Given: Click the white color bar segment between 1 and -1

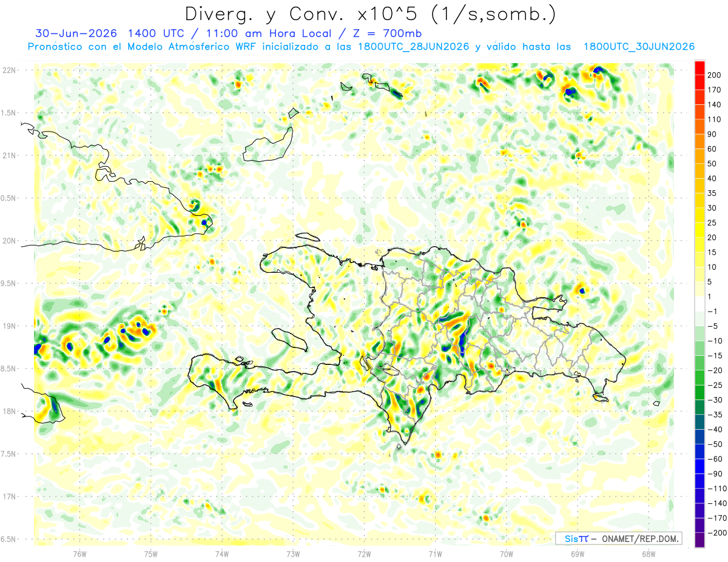Looking at the screenshot, I should pos(699,304).
